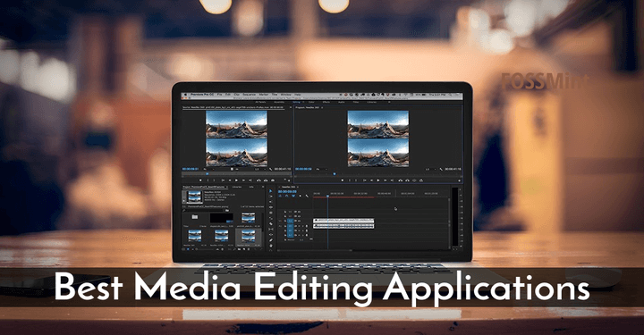Open timeline display settings wrench

[307, 196]
